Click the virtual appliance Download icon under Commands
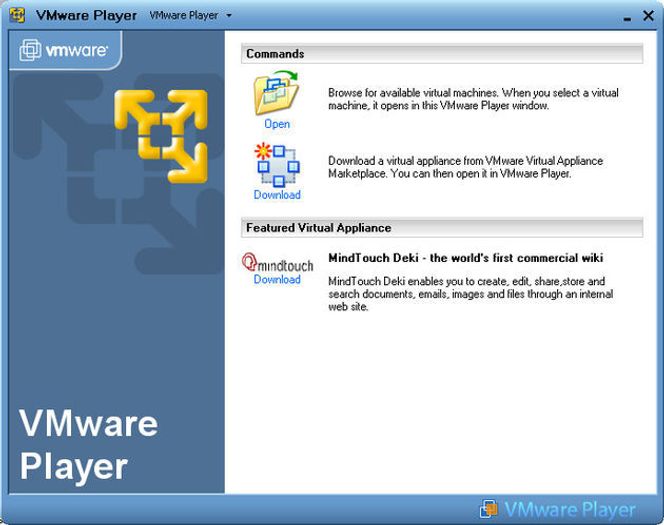The height and width of the screenshot is (525, 664). 277,165
